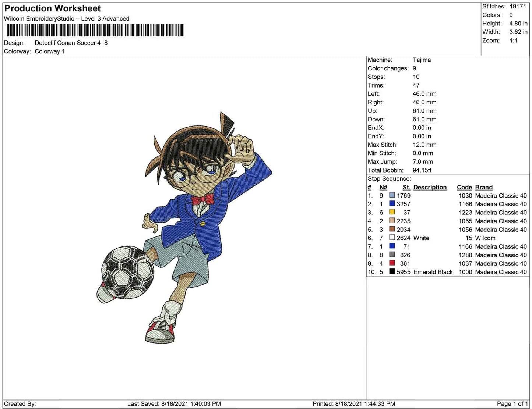Select the Last Saved timestamp
The height and width of the screenshot is (409, 532).
[174, 404]
